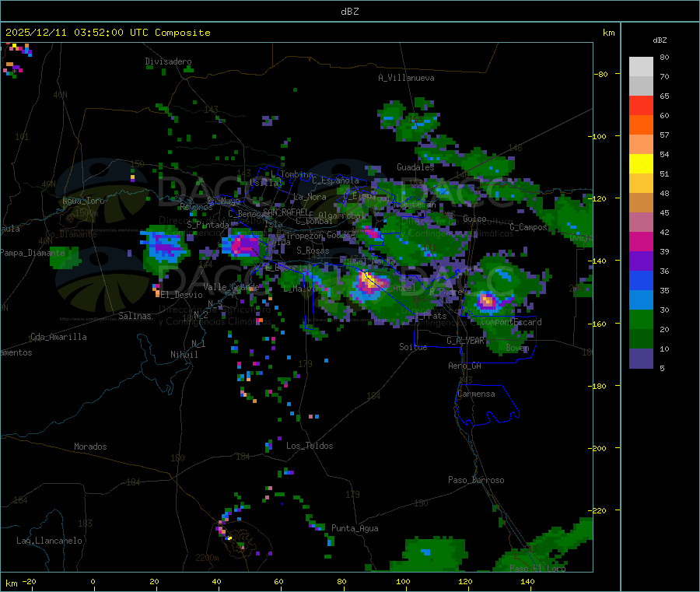Viewport: 700px width, 592px height.
Task: Click the 'Paso_Barroso' map label
Action: [x=476, y=480]
